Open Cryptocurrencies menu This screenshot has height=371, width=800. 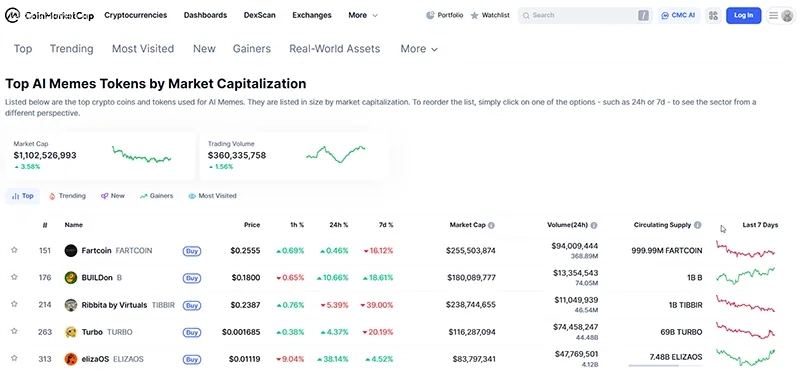point(135,15)
